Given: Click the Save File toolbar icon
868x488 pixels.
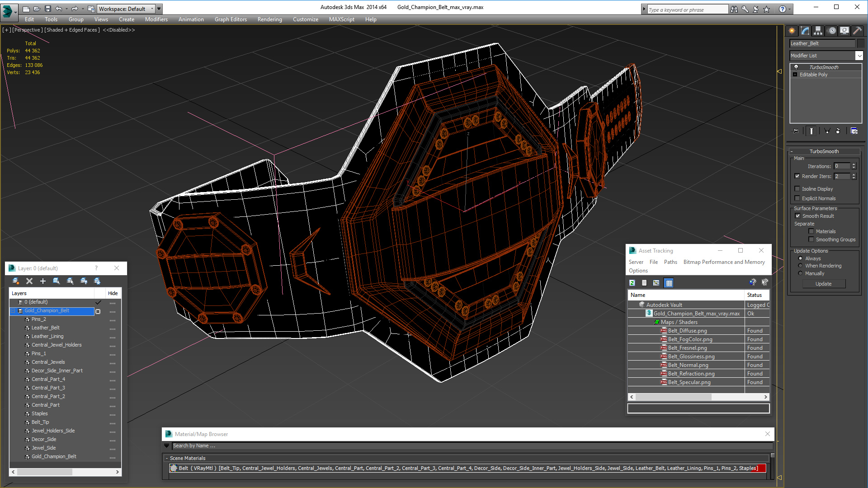Looking at the screenshot, I should pyautogui.click(x=48, y=9).
